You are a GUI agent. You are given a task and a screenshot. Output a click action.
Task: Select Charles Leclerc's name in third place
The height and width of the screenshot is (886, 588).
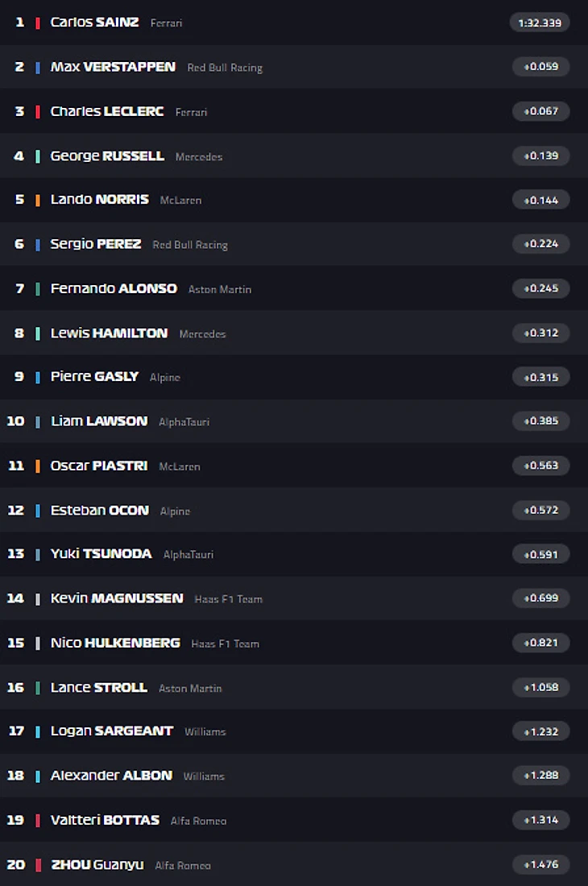(106, 111)
